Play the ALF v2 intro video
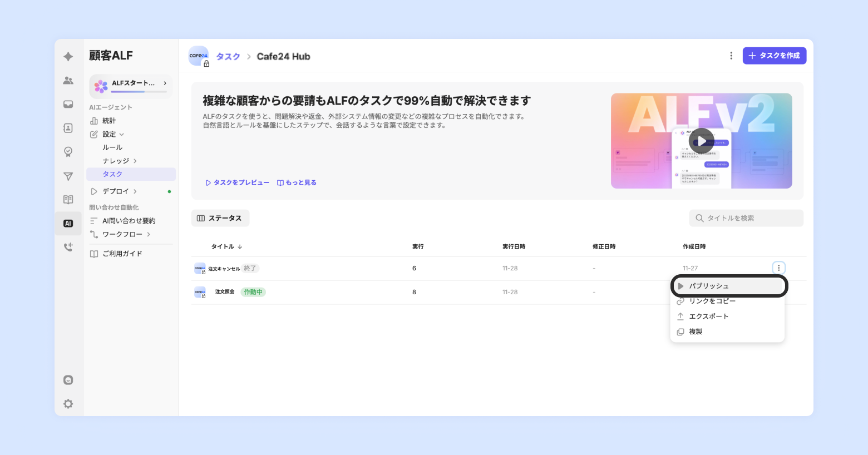Screen dimensions: 868x455 702,141
